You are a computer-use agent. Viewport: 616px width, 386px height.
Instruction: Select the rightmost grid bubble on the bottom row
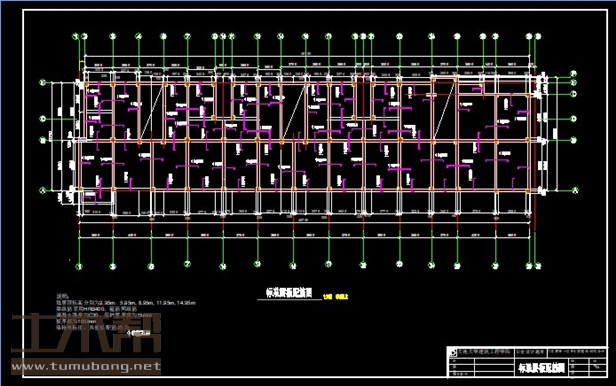point(539,266)
